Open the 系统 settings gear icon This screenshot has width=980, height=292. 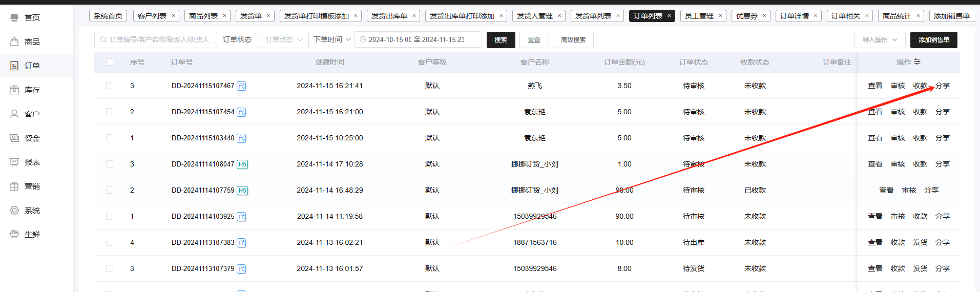point(14,211)
